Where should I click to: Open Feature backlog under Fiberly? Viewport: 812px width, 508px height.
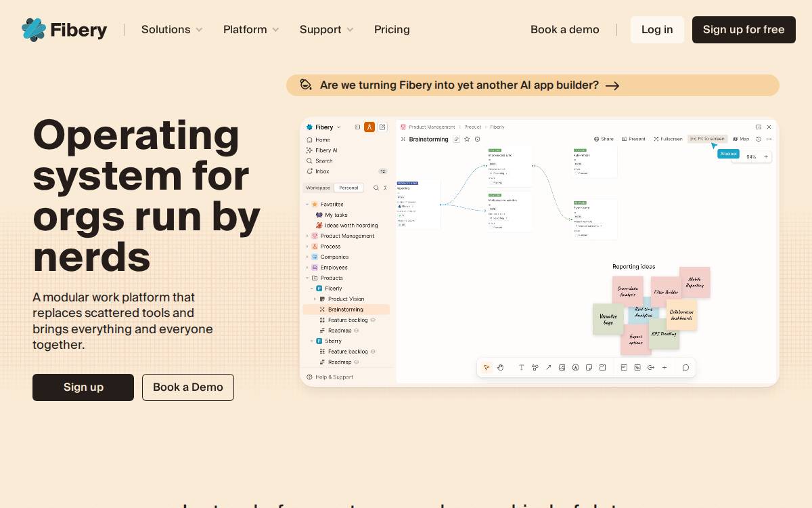(x=348, y=320)
